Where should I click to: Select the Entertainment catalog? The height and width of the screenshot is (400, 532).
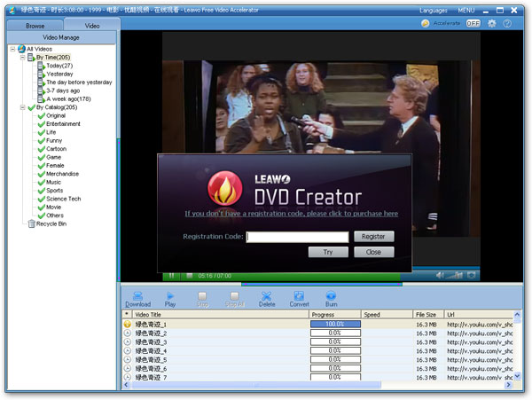click(59, 124)
